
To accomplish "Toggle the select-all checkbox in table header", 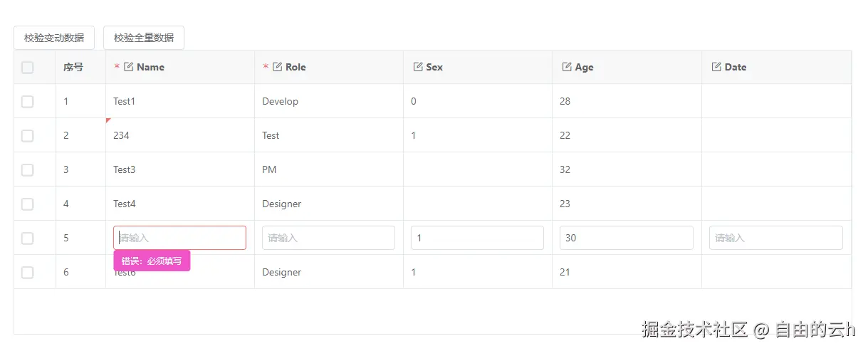I will [x=28, y=68].
